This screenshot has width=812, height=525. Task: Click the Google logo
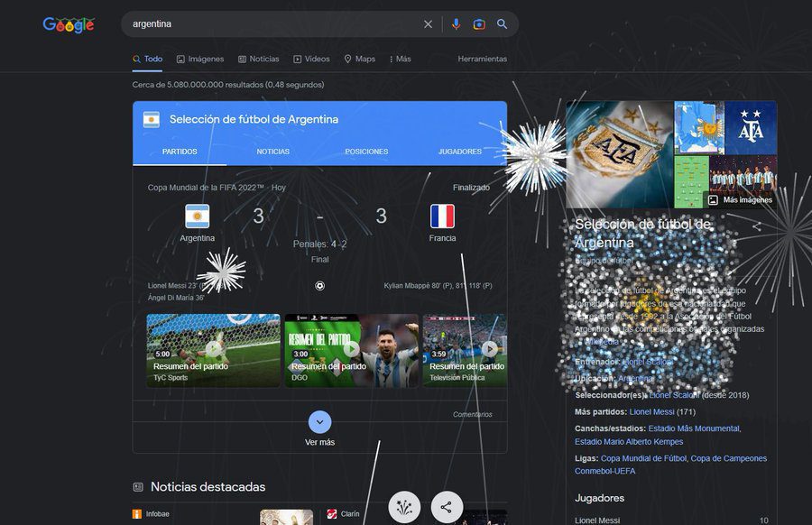coord(69,24)
